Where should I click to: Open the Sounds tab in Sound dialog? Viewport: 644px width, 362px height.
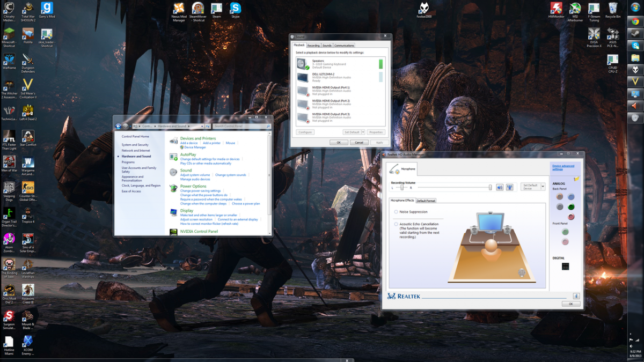[x=327, y=46]
